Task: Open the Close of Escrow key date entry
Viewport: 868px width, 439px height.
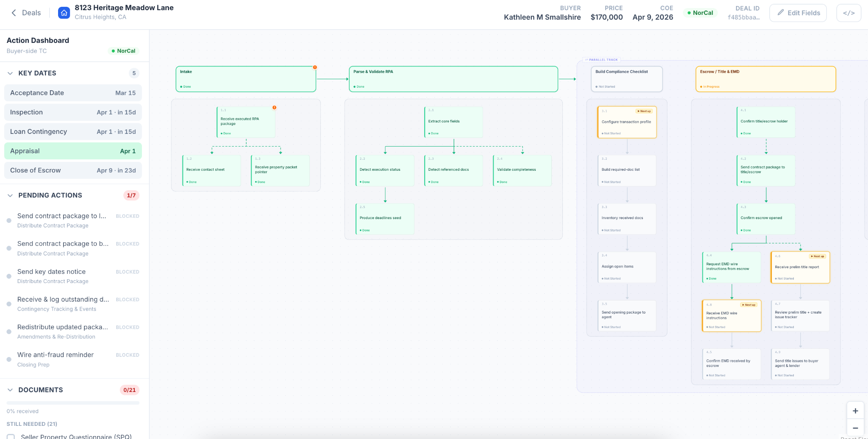Action: (72, 170)
